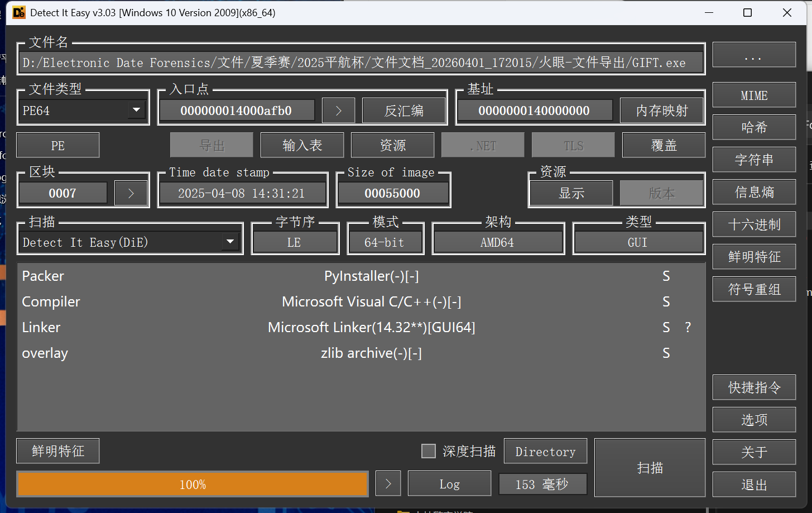Image resolution: width=812 pixels, height=513 pixels.
Task: Click the Detect It Easy title bar icon
Action: click(x=19, y=12)
